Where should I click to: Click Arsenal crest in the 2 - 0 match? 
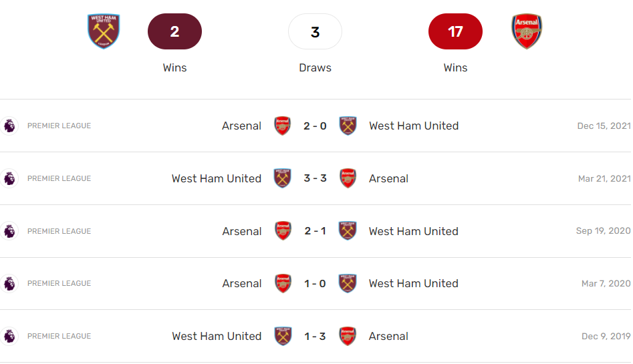283,126
